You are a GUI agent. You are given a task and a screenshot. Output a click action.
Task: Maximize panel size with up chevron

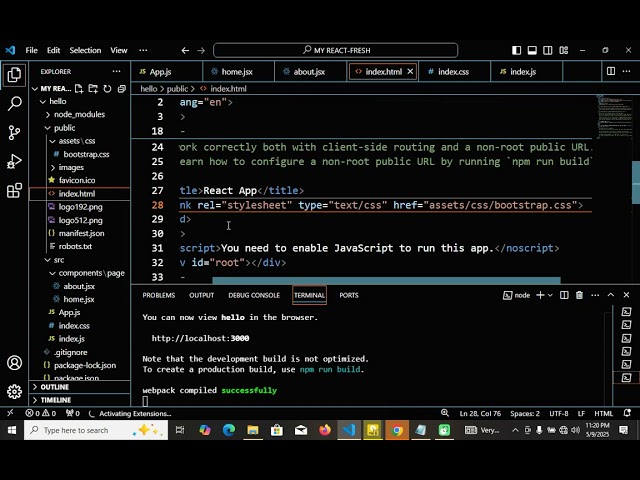(611, 295)
